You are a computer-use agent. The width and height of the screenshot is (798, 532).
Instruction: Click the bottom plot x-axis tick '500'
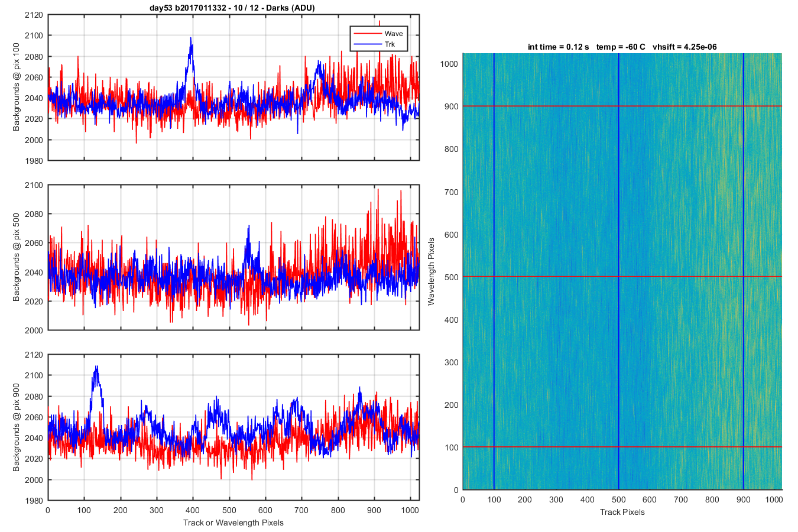(x=229, y=510)
